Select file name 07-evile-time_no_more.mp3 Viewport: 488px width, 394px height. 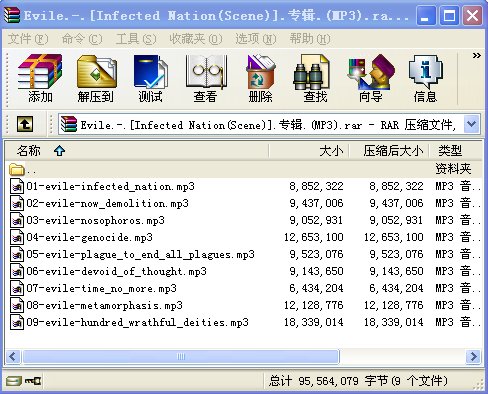coord(101,288)
